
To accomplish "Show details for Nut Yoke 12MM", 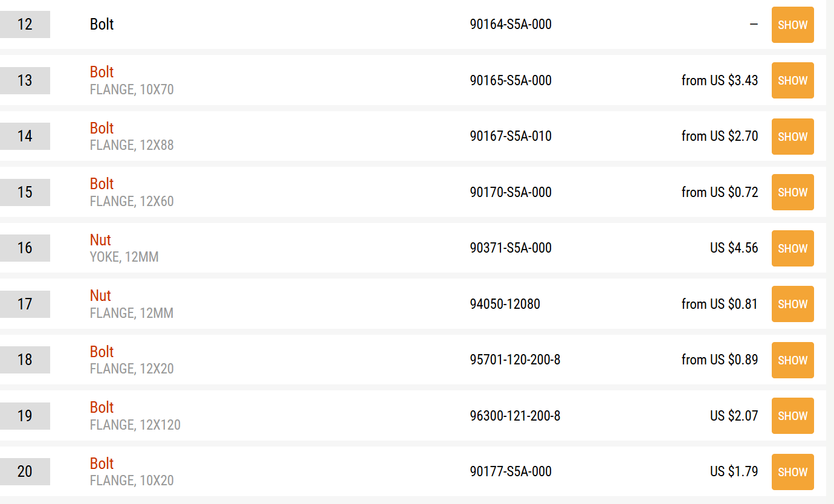I will point(792,248).
